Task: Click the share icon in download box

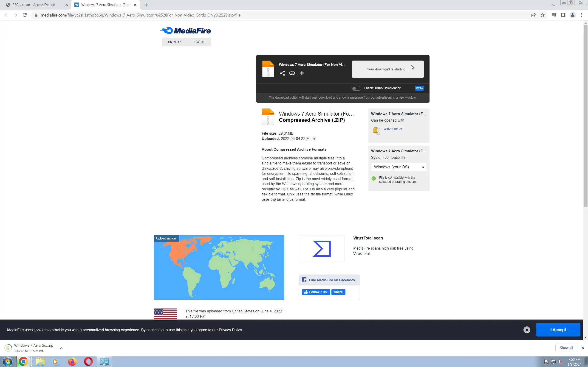Action: 282,73
